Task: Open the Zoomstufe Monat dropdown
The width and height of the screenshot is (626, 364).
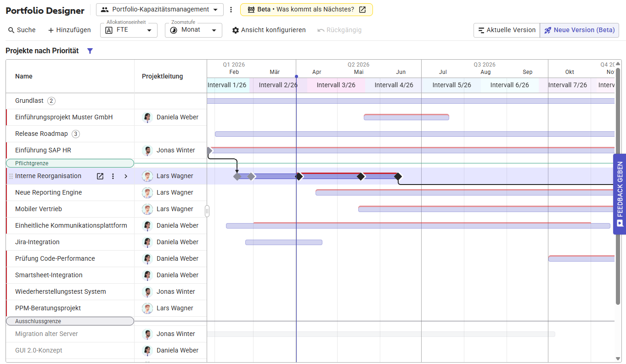Action: point(193,30)
